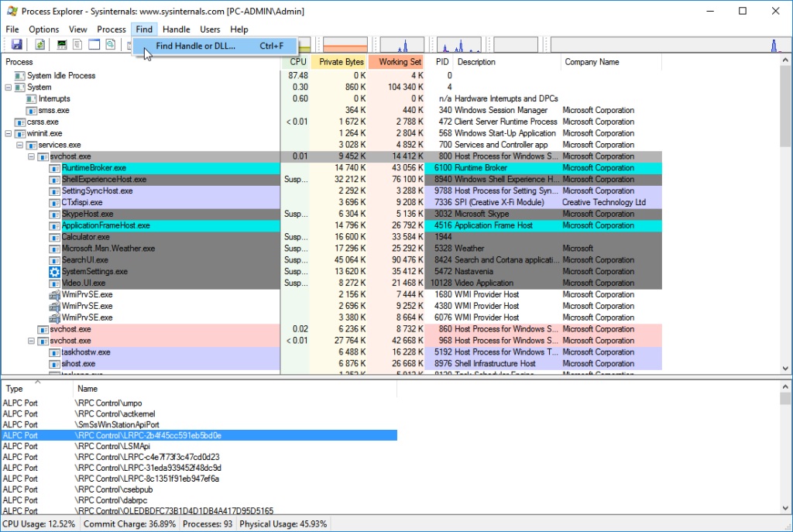The width and height of the screenshot is (793, 532).
Task: Collapse the svchost.exe node with PID 968
Action: pyautogui.click(x=32, y=341)
